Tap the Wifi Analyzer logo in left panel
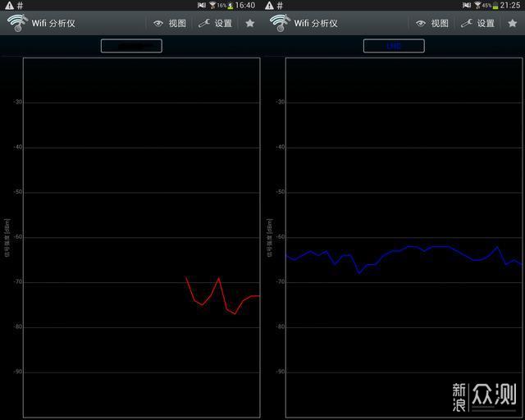Viewport: 525px width, 420px height. click(x=16, y=23)
